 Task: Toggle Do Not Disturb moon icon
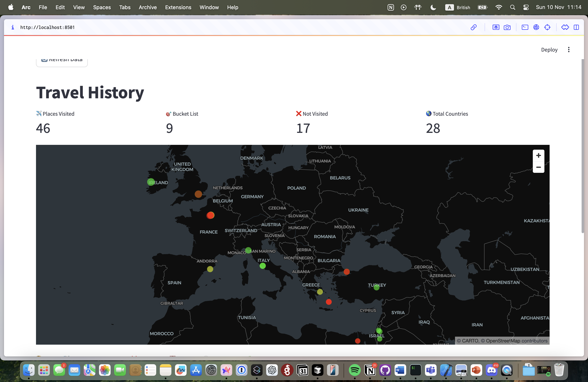433,7
